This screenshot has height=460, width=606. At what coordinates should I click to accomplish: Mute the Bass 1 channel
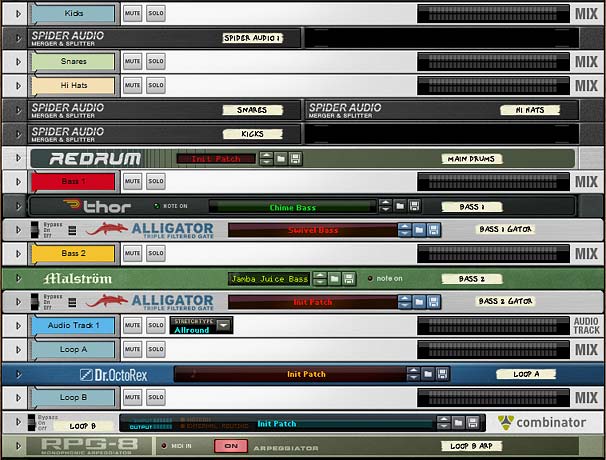coord(133,181)
